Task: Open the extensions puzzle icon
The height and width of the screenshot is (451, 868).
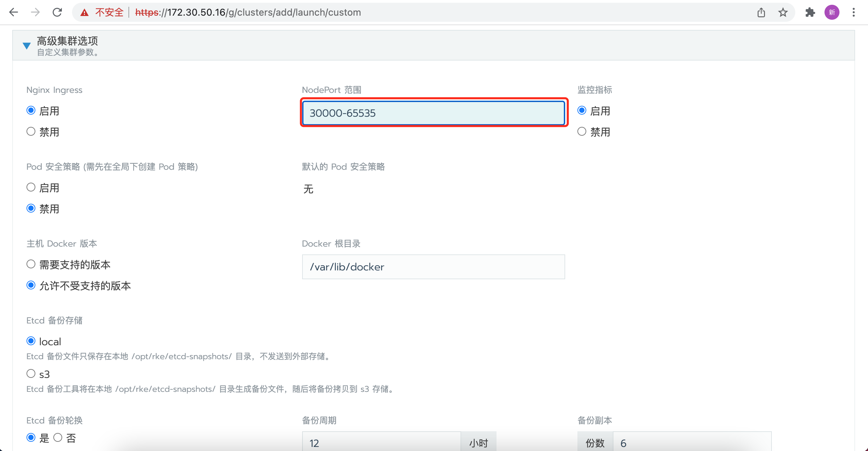Action: tap(810, 13)
